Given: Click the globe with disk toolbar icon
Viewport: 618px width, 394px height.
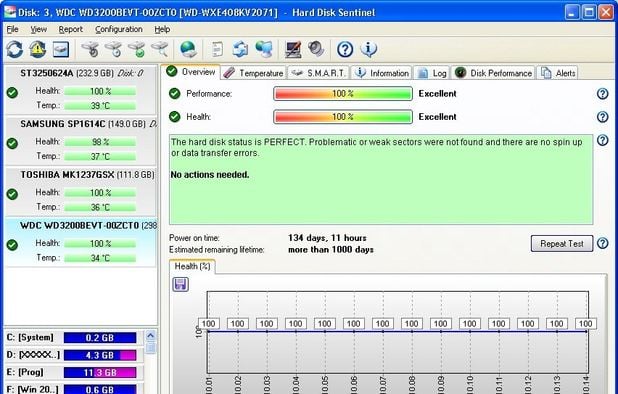Looking at the screenshot, I should 188,49.
